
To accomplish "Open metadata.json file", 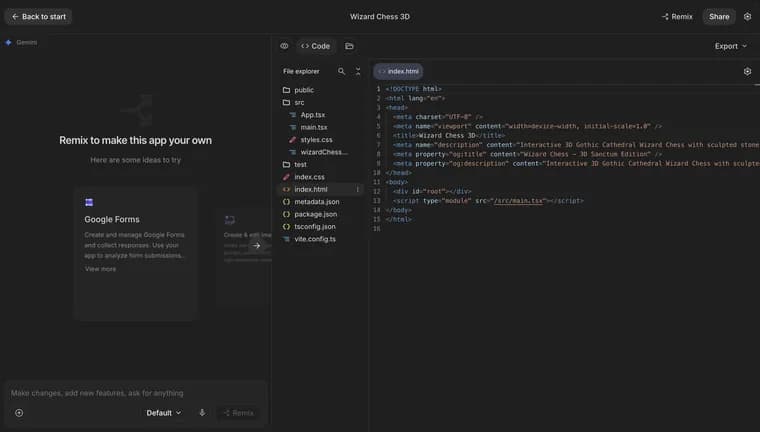I will point(320,202).
